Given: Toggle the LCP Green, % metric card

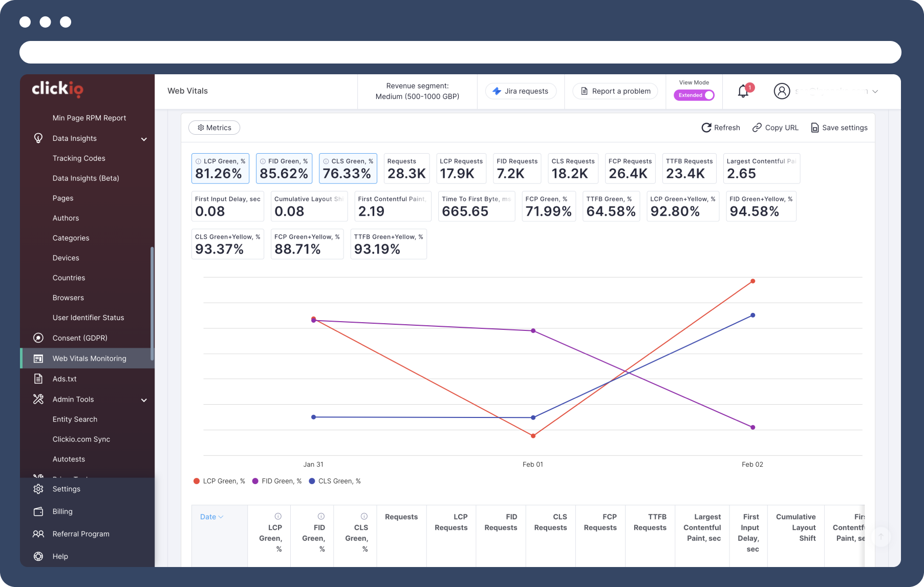Looking at the screenshot, I should [x=220, y=169].
